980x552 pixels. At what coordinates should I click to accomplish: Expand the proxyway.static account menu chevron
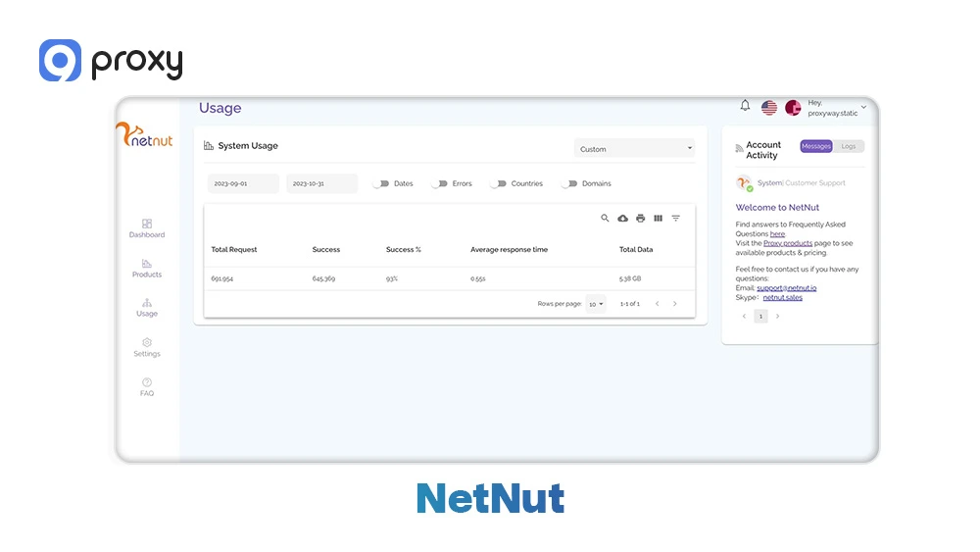pos(863,107)
